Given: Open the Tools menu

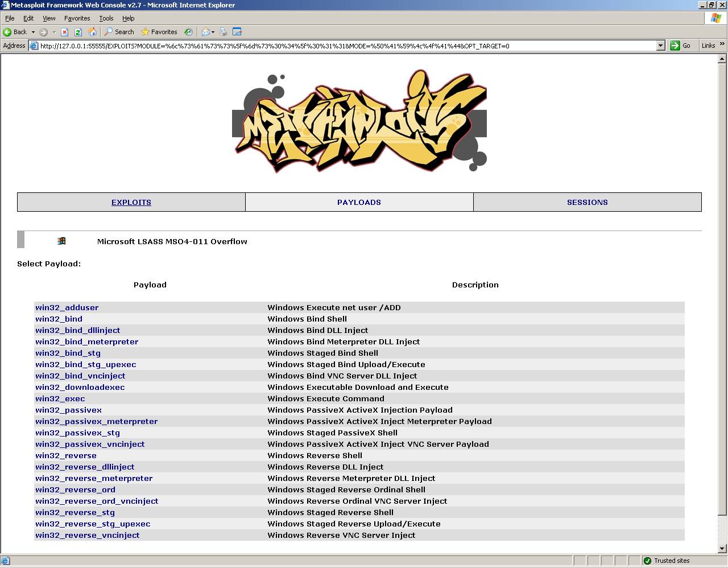Looking at the screenshot, I should click(106, 18).
